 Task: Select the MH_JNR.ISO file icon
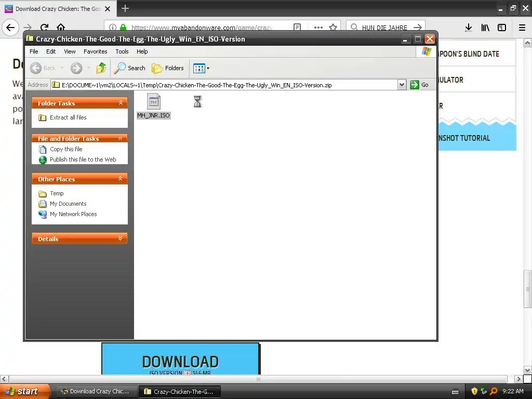coord(154,101)
